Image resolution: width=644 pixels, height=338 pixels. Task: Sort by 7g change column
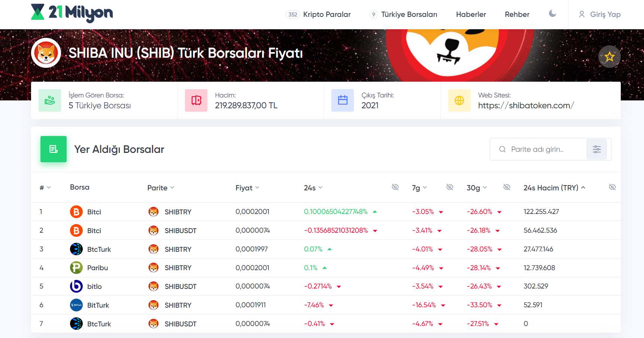tap(419, 188)
